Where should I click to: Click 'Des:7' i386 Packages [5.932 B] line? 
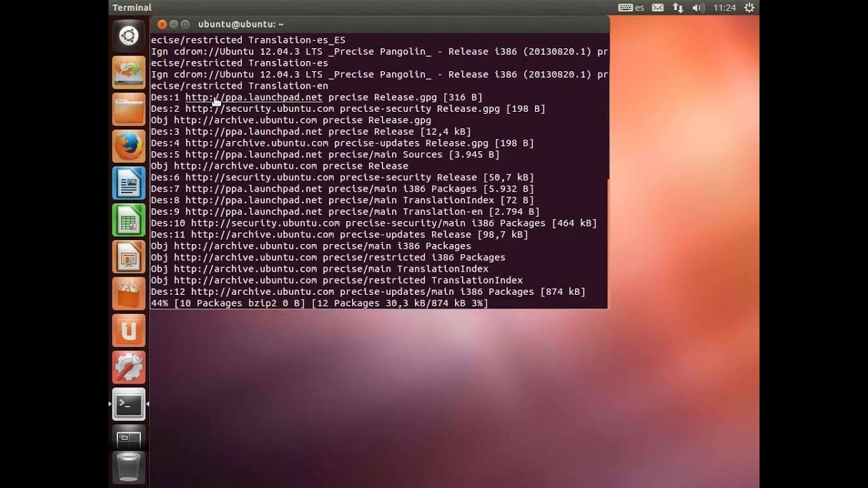(342, 189)
